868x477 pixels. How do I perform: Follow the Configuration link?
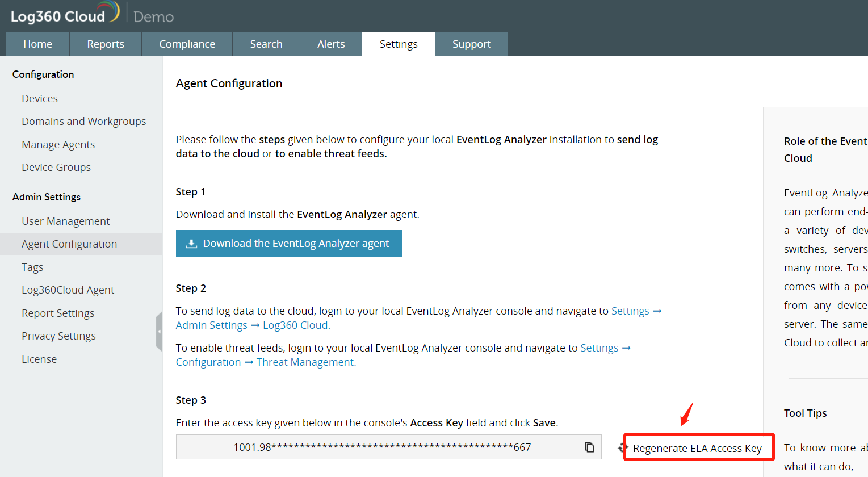tap(208, 362)
